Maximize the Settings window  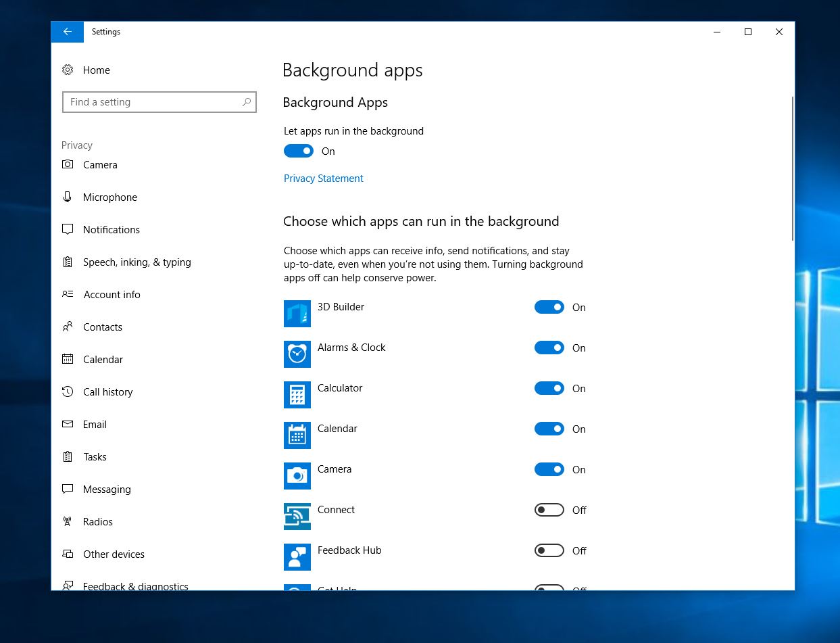pos(748,32)
